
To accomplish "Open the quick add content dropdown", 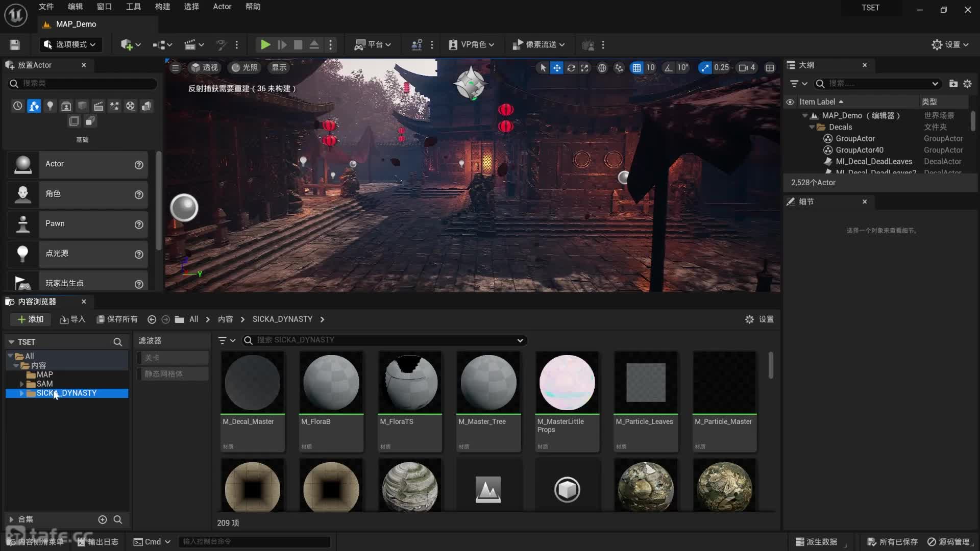I will 130,45.
